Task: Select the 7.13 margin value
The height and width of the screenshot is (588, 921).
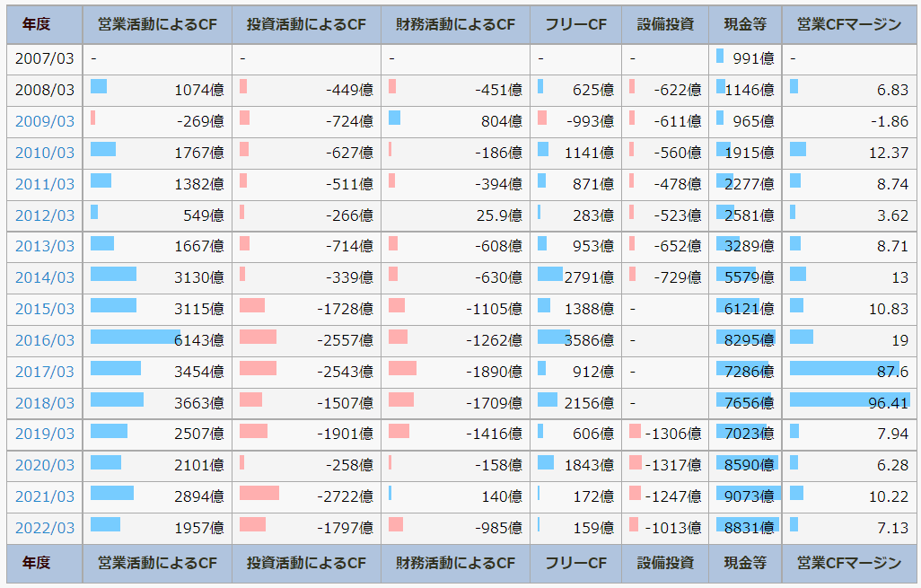Action: pyautogui.click(x=893, y=528)
